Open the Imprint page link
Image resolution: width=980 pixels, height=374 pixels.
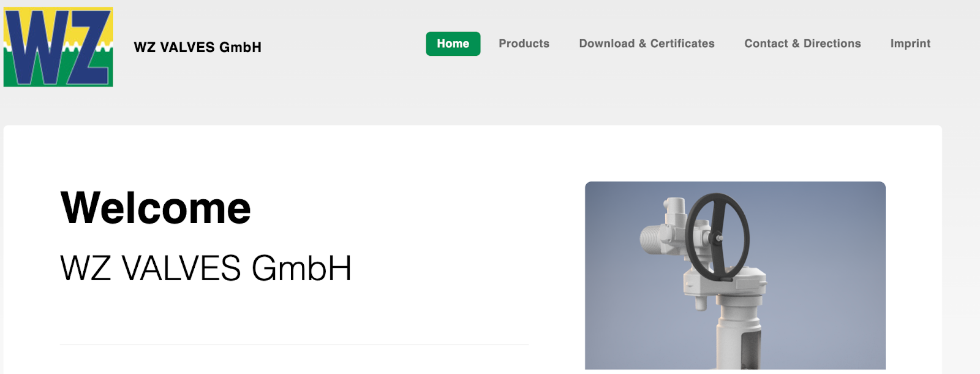[x=910, y=44]
